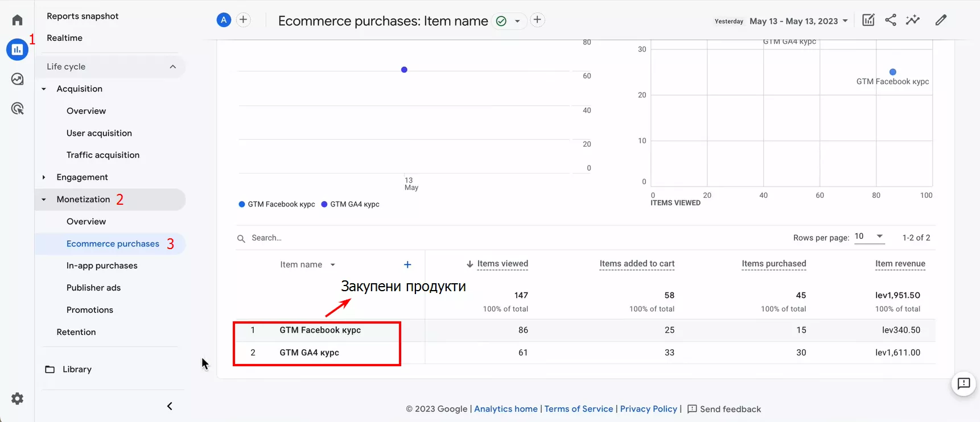Click the search magnifier icon in table
Viewport: 980px width, 422px height.
click(241, 238)
